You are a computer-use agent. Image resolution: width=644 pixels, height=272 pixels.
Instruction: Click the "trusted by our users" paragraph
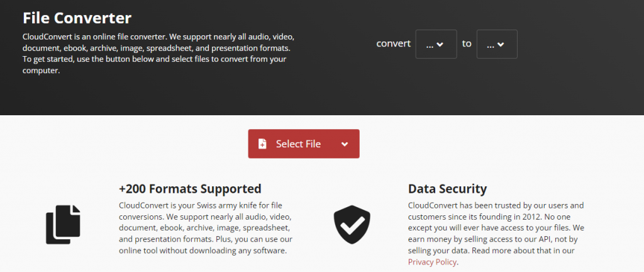[x=496, y=234]
